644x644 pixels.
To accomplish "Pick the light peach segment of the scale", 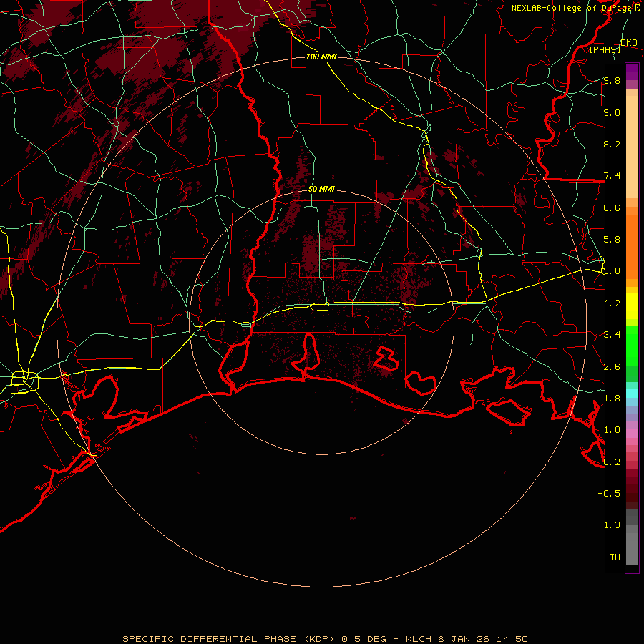I will pyautogui.click(x=632, y=147).
